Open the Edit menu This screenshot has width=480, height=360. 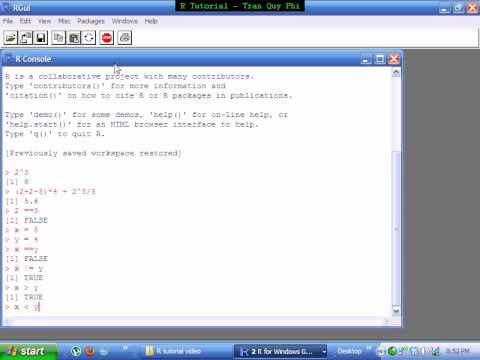(x=25, y=21)
